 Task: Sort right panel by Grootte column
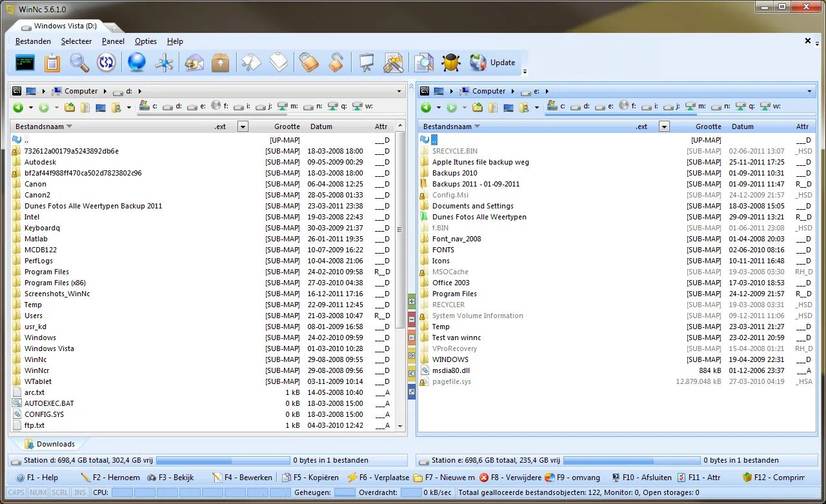[x=708, y=126]
